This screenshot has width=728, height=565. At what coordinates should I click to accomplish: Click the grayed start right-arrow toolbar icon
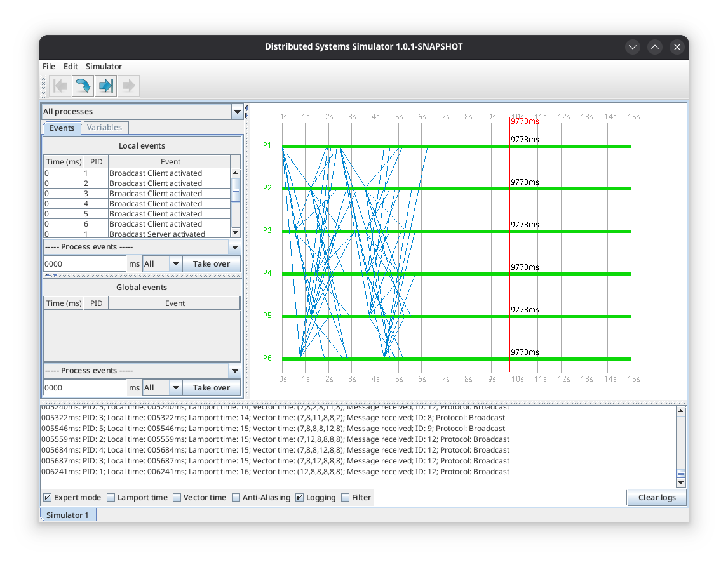click(x=129, y=86)
